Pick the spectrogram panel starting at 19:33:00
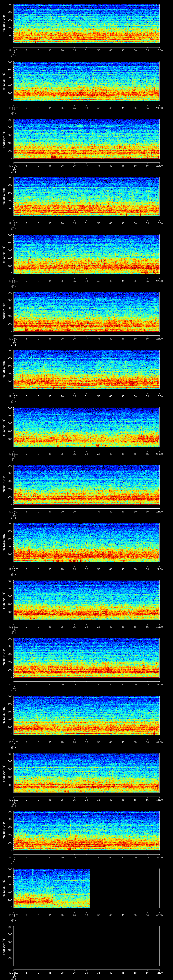Image resolution: width=173 pixels, height=980 pixels. (x=86, y=831)
